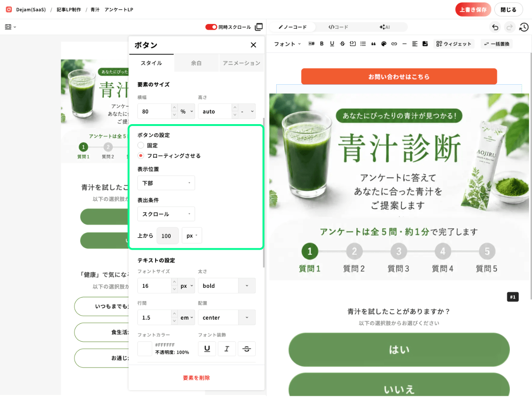Open the 表示位置 下部 dropdown

pos(166,183)
